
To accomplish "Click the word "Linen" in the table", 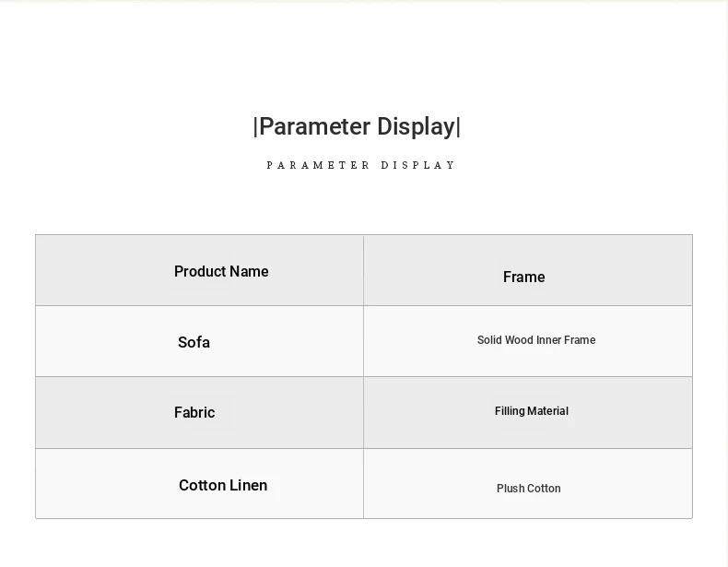I will pyautogui.click(x=249, y=486).
